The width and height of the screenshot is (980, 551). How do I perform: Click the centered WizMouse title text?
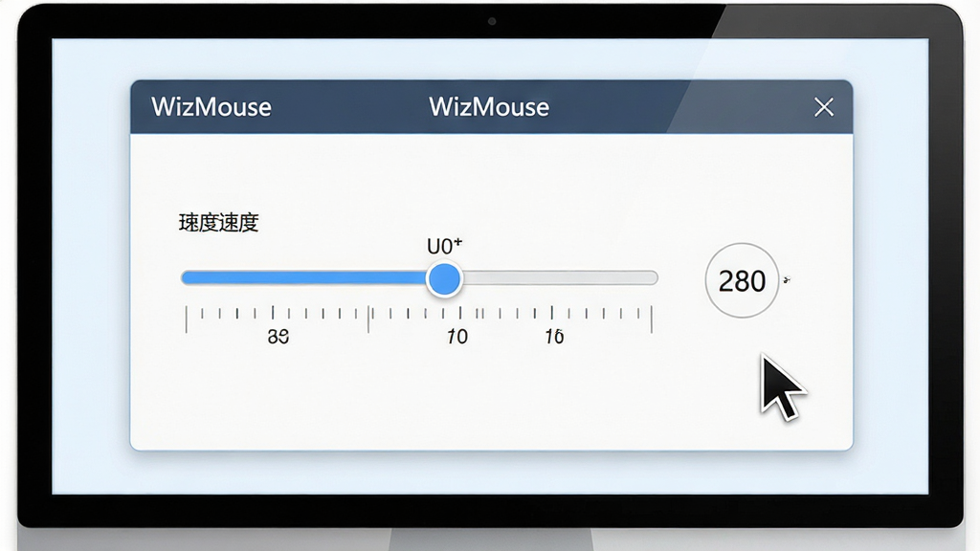tap(489, 107)
